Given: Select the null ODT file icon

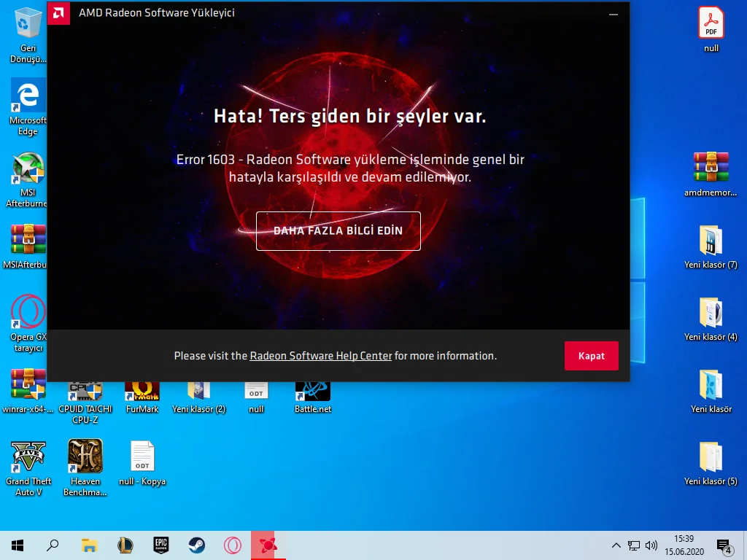Looking at the screenshot, I should (x=256, y=397).
